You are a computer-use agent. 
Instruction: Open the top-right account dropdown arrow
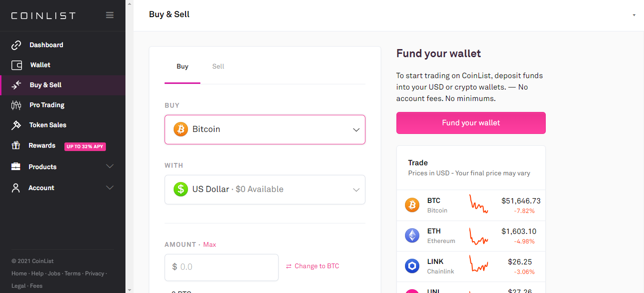tap(634, 15)
